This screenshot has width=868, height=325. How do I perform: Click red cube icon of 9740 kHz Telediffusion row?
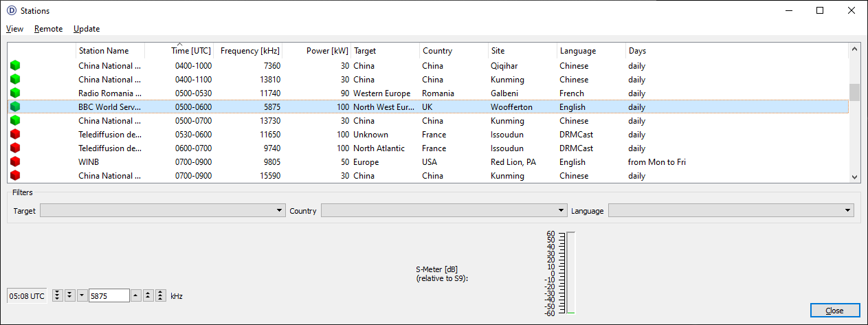click(x=15, y=148)
